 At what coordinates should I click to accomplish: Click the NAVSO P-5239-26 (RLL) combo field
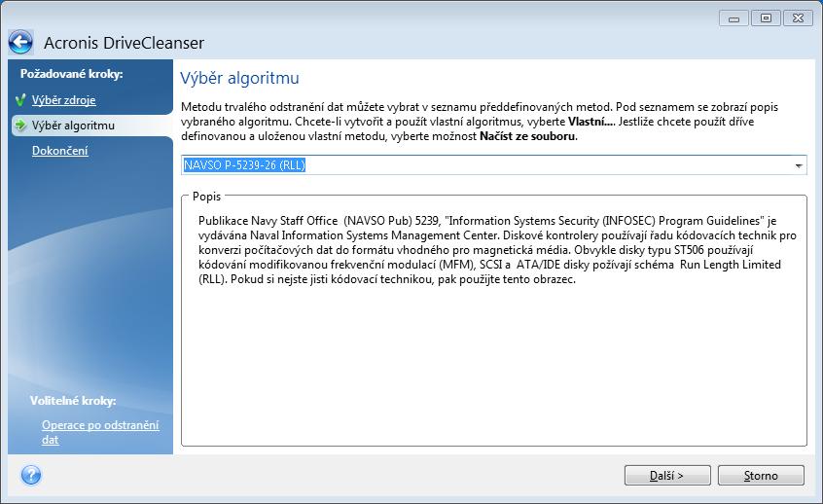click(493, 165)
